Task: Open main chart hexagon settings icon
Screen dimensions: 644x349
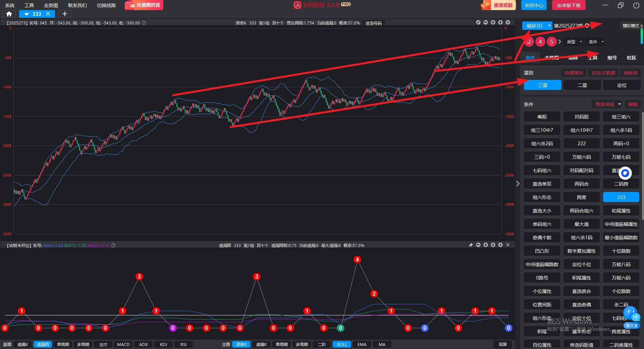Action: point(508,22)
